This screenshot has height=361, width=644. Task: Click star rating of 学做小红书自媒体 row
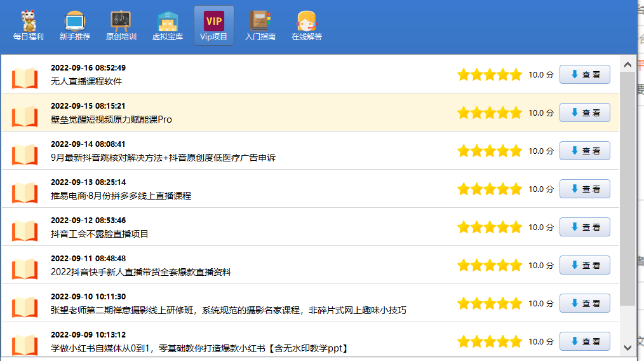pyautogui.click(x=490, y=341)
